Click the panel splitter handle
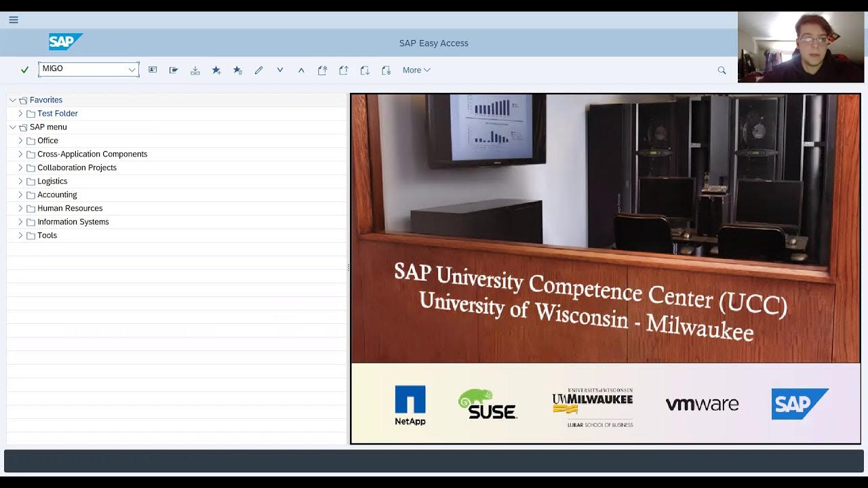868x488 pixels. pyautogui.click(x=349, y=268)
